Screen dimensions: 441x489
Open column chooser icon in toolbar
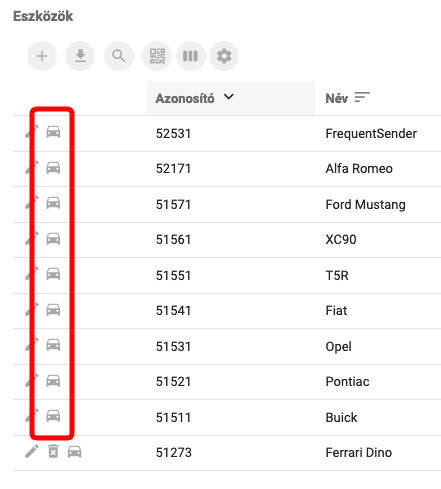pyautogui.click(x=190, y=56)
